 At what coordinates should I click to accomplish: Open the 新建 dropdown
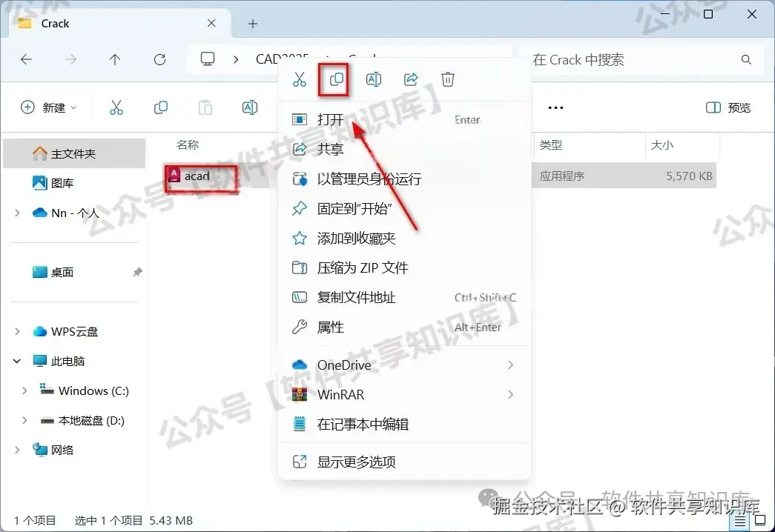pos(49,107)
